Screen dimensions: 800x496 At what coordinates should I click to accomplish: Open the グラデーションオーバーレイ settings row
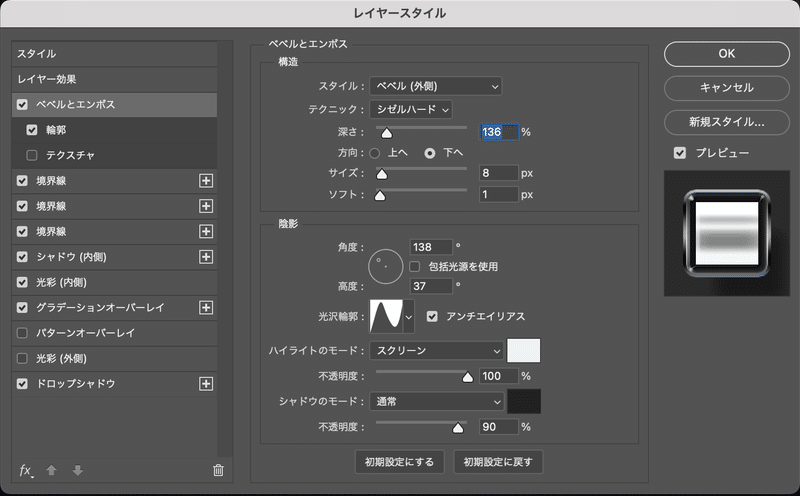coord(114,308)
